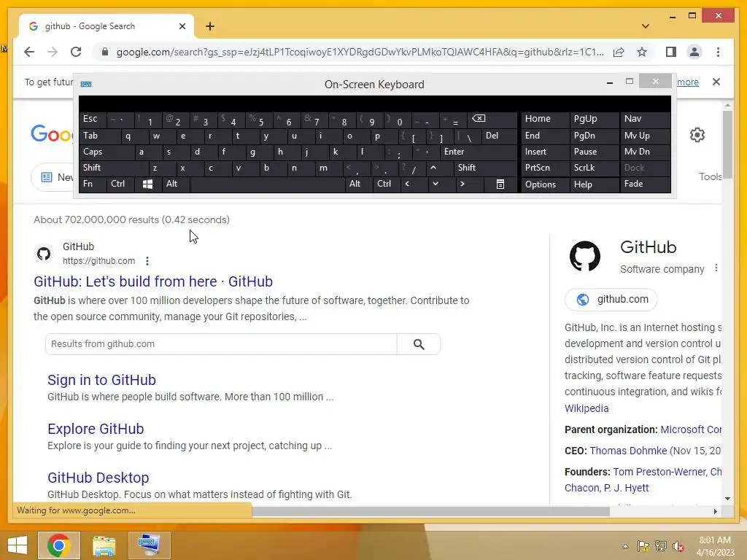Image resolution: width=747 pixels, height=560 pixels.
Task: Toggle ScrLk key on keyboard
Action: (595, 168)
